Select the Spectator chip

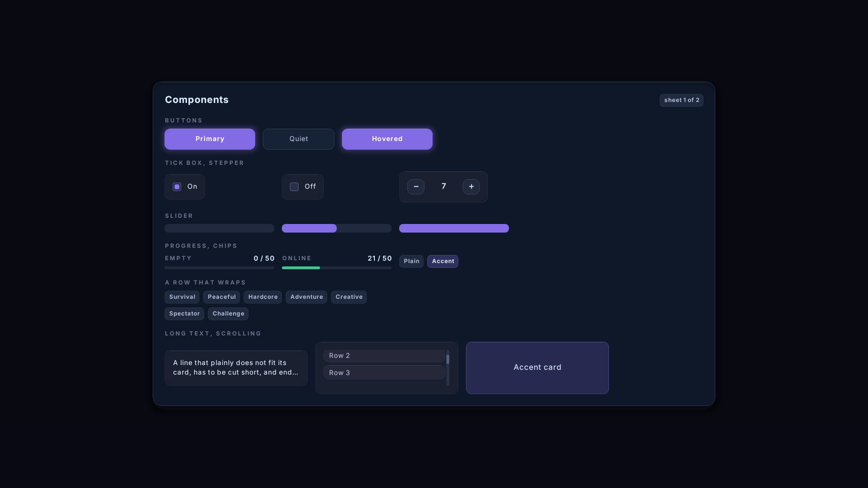[x=185, y=314]
